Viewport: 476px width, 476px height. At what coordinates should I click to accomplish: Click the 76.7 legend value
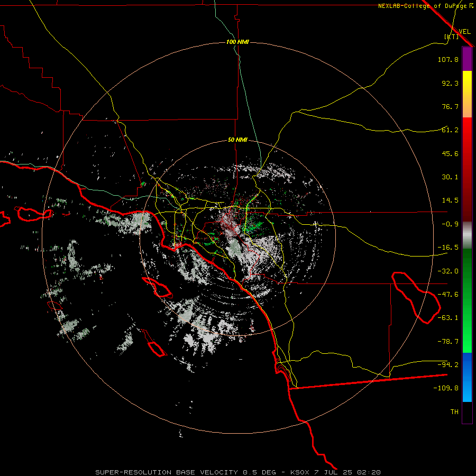[x=450, y=106]
